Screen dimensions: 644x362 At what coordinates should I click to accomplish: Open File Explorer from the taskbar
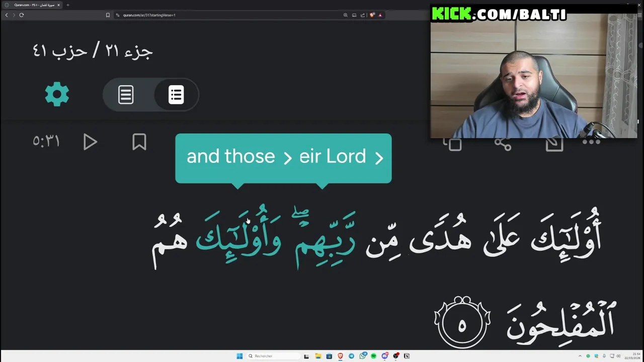(x=318, y=356)
